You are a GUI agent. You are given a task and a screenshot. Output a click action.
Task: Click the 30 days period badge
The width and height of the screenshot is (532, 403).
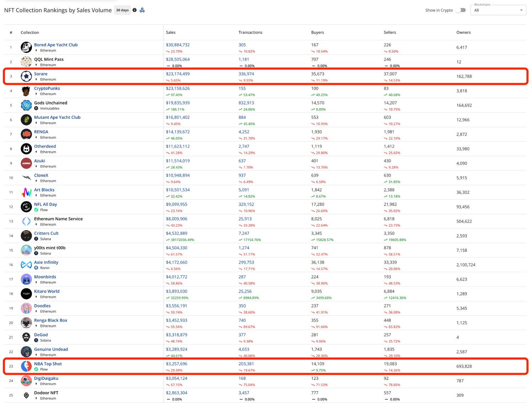coord(122,10)
